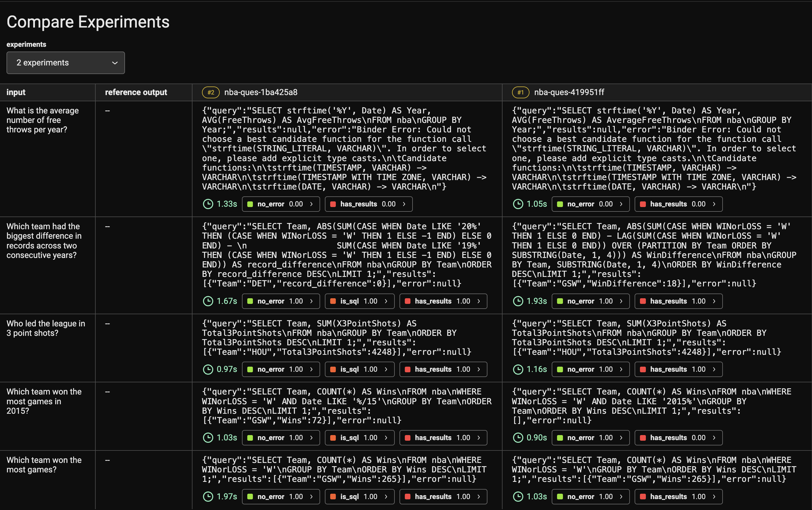
Task: Open the has_results 1.00 score beside 1.67s
Action: [x=443, y=301]
